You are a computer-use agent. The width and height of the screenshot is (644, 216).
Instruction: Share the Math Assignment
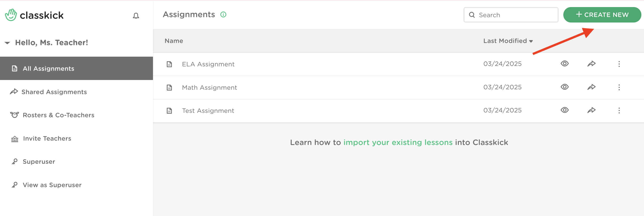591,87
